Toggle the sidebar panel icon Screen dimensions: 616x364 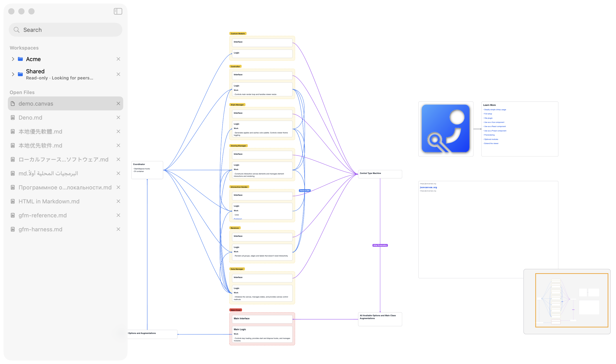point(118,11)
